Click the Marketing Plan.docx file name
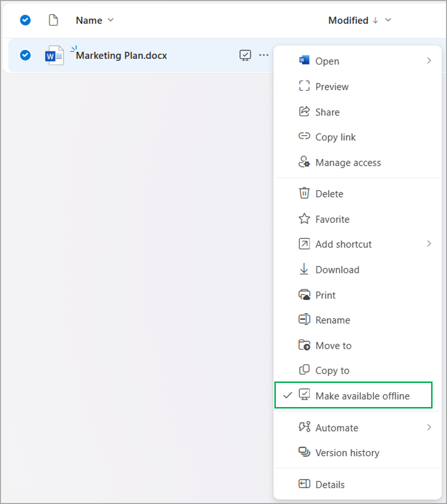 point(122,55)
